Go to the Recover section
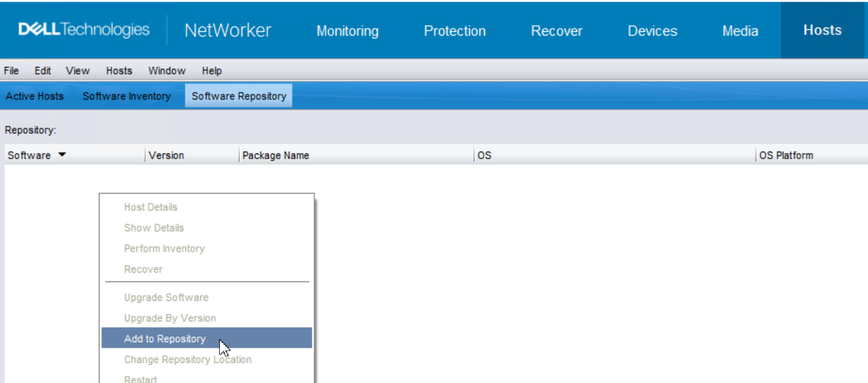 click(x=557, y=31)
